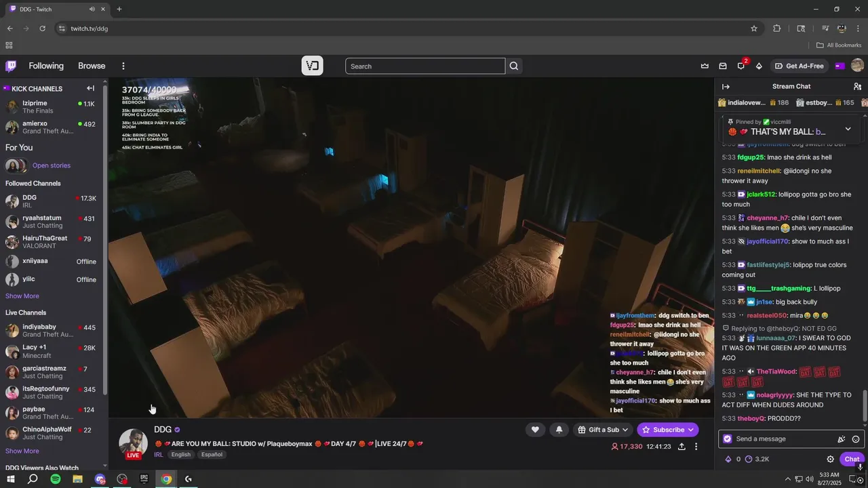Click Show More under Followed Channels
Image resolution: width=868 pixels, height=488 pixels.
tap(22, 296)
